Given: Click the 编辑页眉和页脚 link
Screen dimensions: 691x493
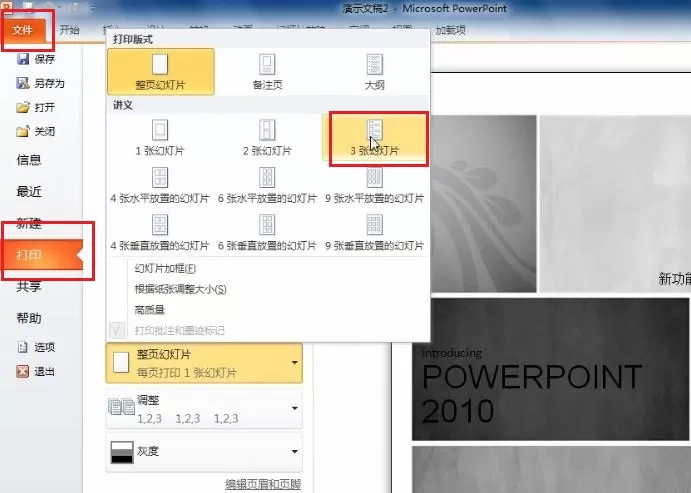Looking at the screenshot, I should [x=263, y=484].
